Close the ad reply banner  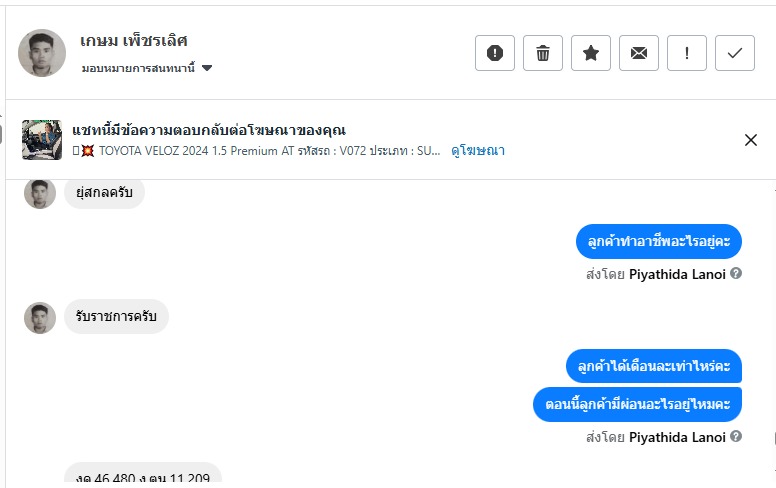click(x=751, y=140)
